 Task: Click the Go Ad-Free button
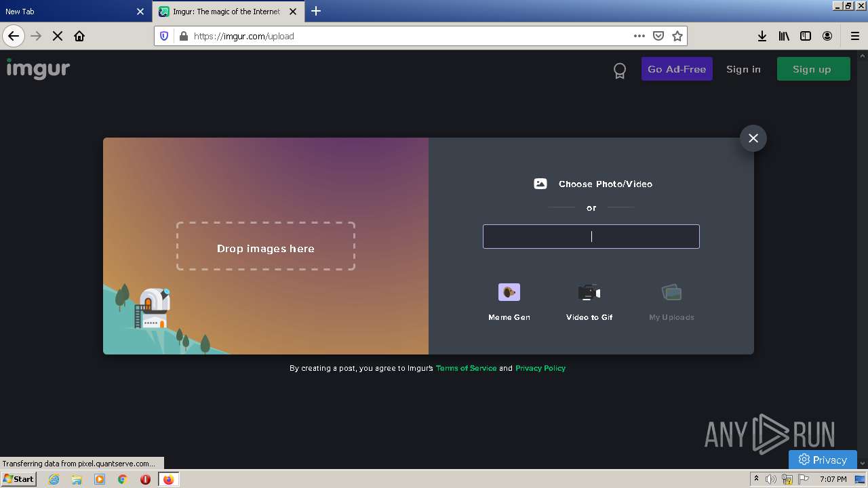[x=677, y=69]
